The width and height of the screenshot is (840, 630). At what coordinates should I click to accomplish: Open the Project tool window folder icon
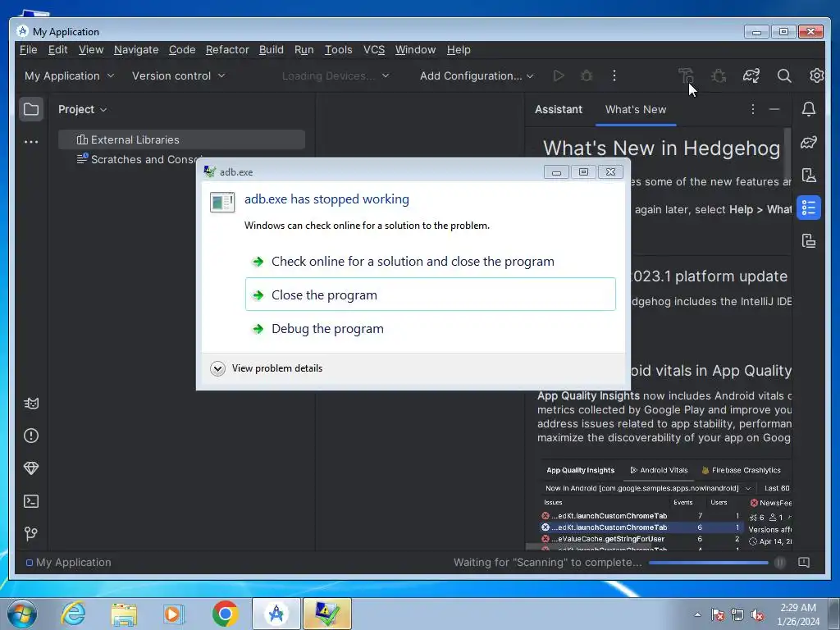click(31, 109)
